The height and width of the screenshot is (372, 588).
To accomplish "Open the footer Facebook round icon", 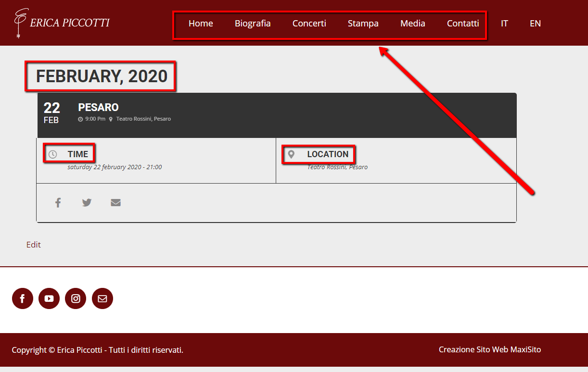I will (23, 298).
